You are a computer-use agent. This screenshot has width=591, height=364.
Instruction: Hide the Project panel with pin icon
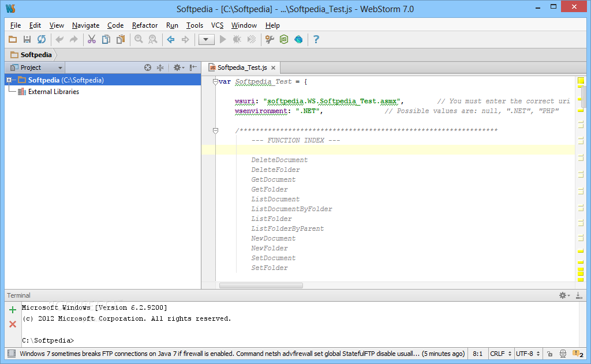[193, 67]
